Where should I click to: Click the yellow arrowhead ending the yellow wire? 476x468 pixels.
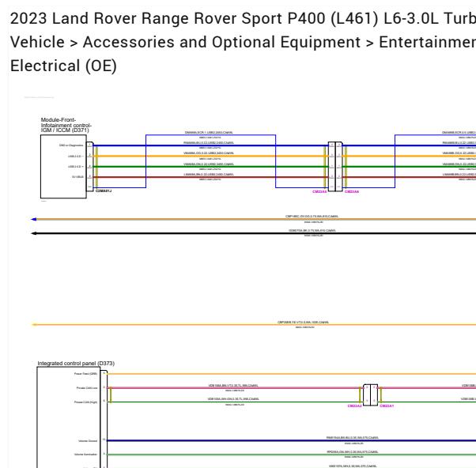pos(34,325)
